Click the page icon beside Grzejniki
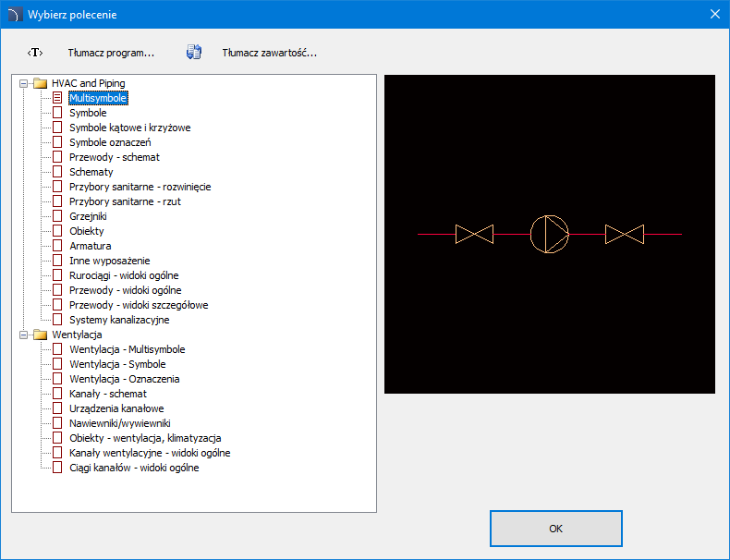 [57, 216]
